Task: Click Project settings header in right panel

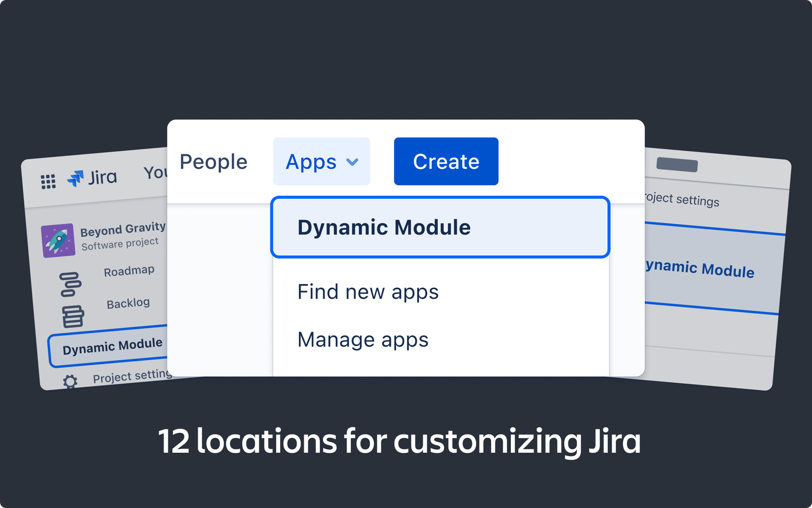Action: pos(682,199)
